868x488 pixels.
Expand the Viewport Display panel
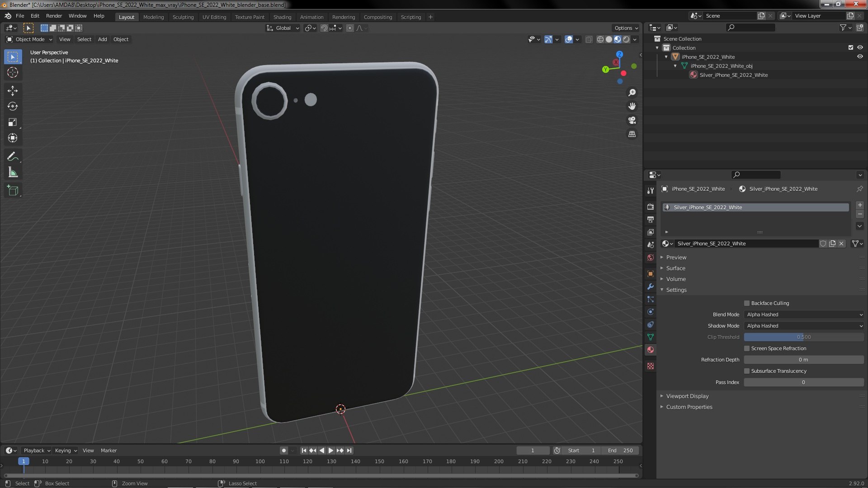(x=687, y=396)
